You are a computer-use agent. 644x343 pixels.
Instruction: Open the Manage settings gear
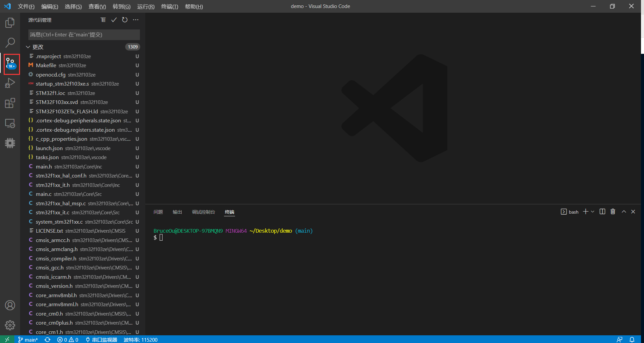pyautogui.click(x=10, y=325)
